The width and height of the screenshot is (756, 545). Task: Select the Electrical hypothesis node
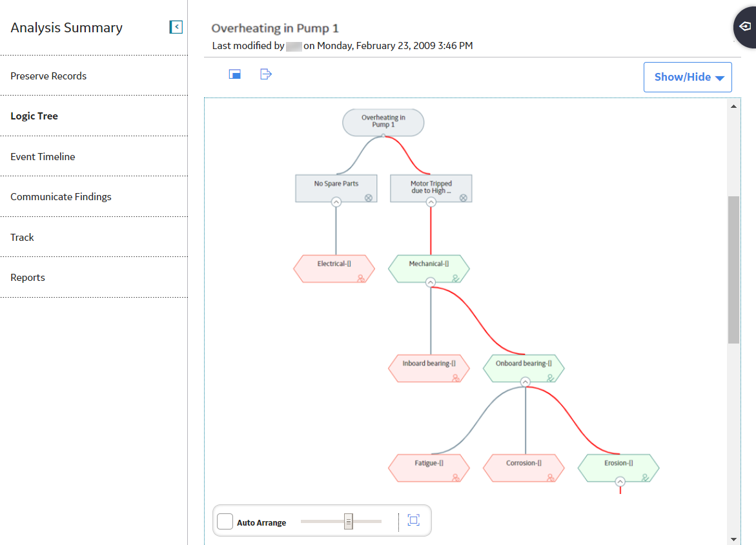tap(334, 268)
